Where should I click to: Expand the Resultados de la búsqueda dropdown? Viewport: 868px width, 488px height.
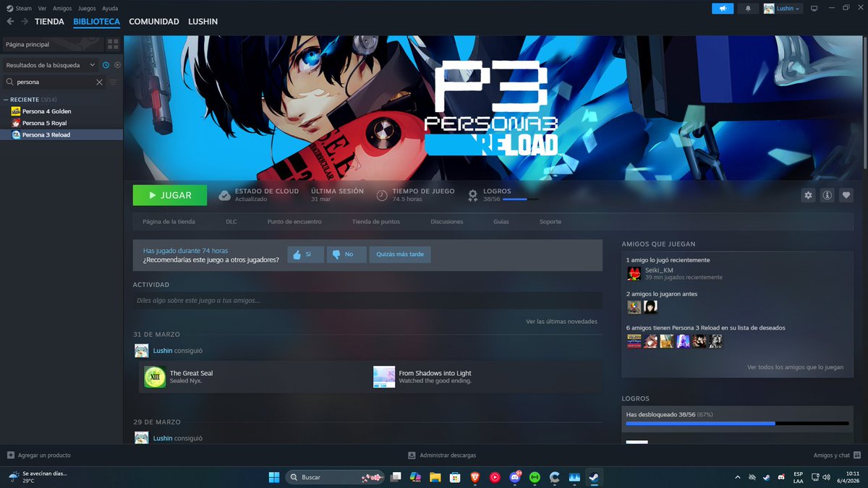pos(50,65)
